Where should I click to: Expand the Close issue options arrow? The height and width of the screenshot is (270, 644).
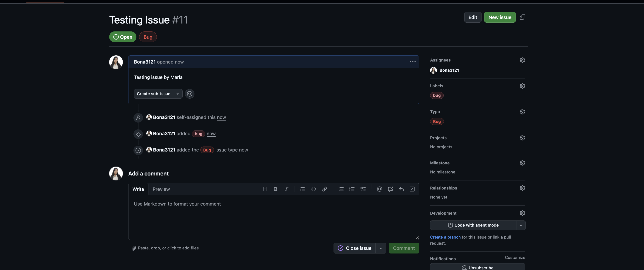(381, 248)
